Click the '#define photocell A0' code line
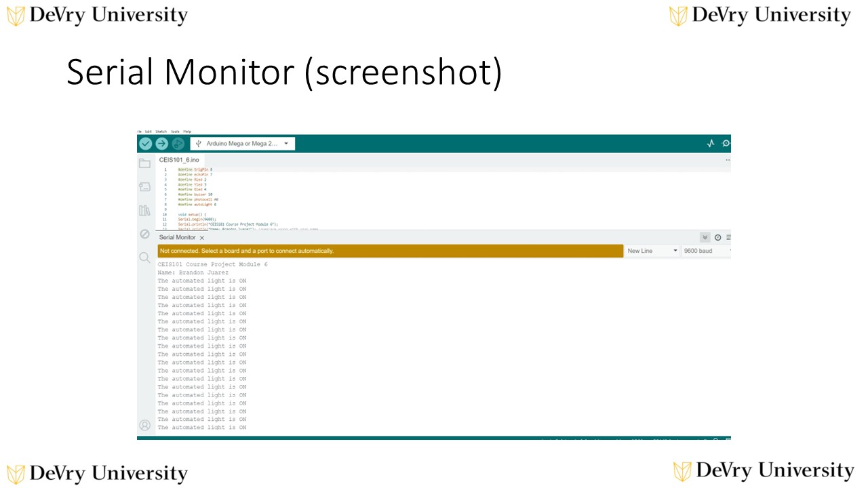Viewport: 868px width, 488px height. 198,199
